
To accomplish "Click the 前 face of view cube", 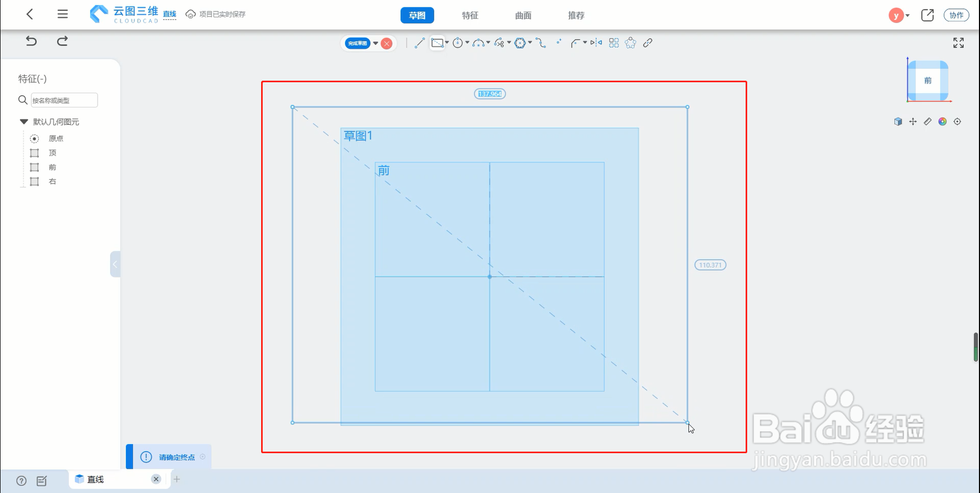I will pos(928,81).
